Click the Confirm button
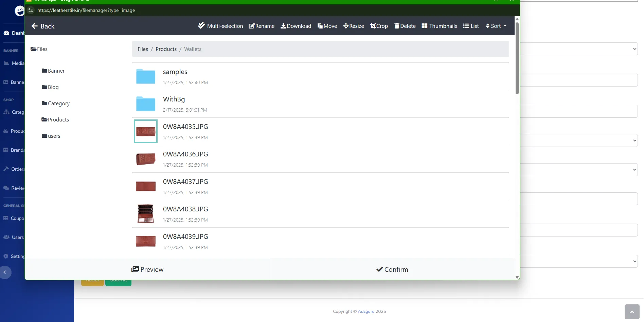The height and width of the screenshot is (322, 644). [x=392, y=269]
